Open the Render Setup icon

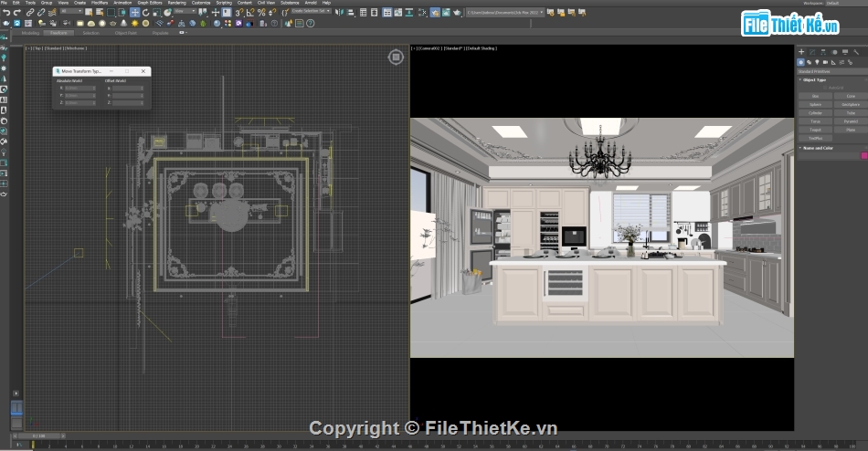[x=435, y=12]
